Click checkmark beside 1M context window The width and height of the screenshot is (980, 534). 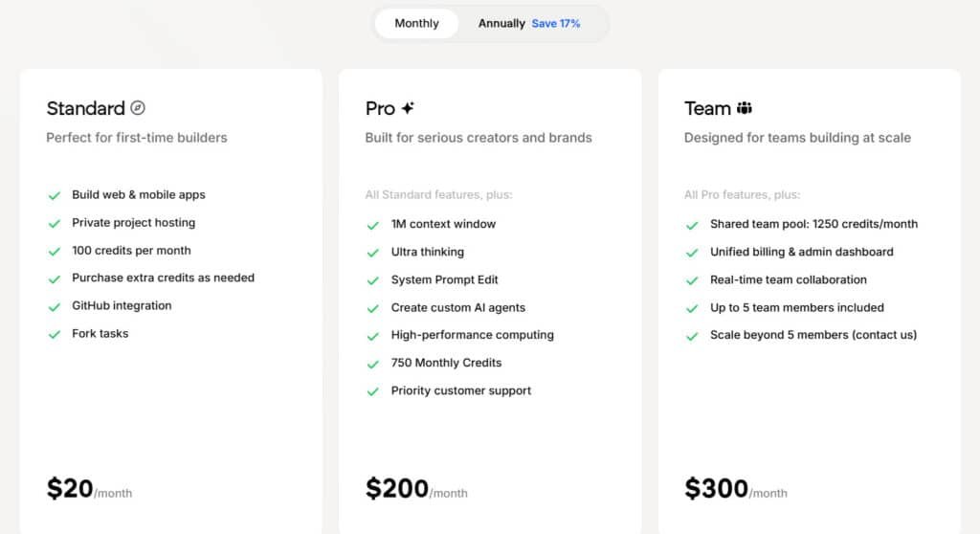click(x=373, y=225)
